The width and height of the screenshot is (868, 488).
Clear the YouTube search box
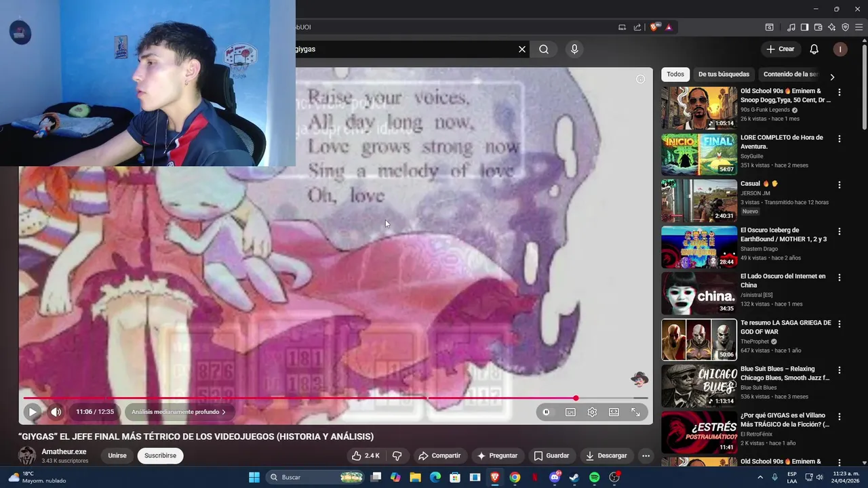(522, 49)
